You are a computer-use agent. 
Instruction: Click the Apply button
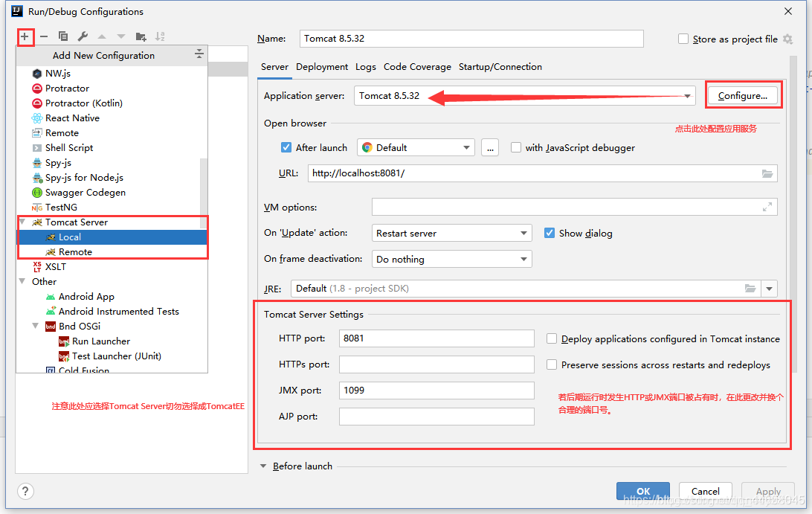coord(769,491)
